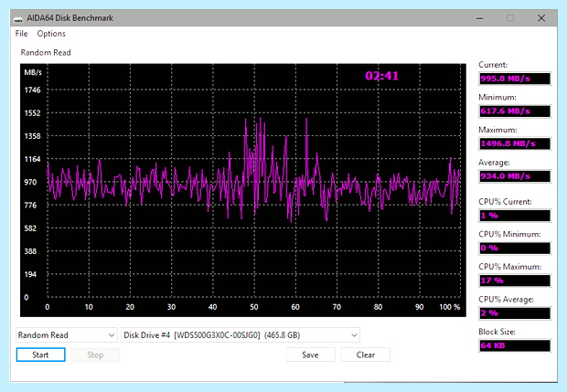
Task: Click the MB/s axis unit label
Action: (33, 72)
